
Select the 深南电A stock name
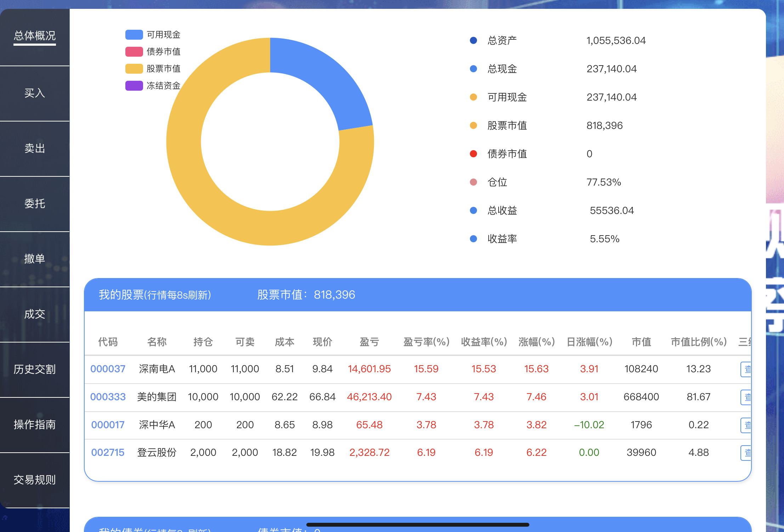pos(157,369)
